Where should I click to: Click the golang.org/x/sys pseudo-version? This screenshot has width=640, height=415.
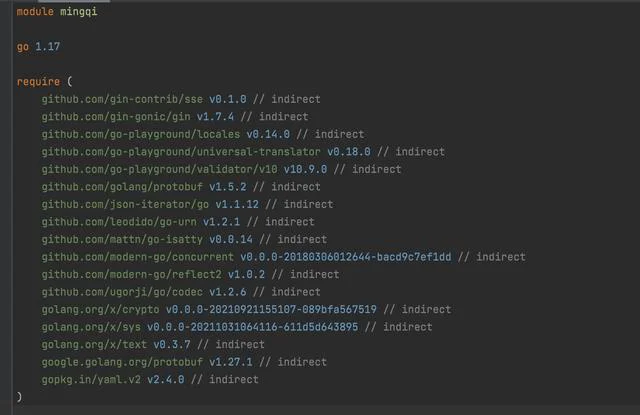click(x=253, y=327)
